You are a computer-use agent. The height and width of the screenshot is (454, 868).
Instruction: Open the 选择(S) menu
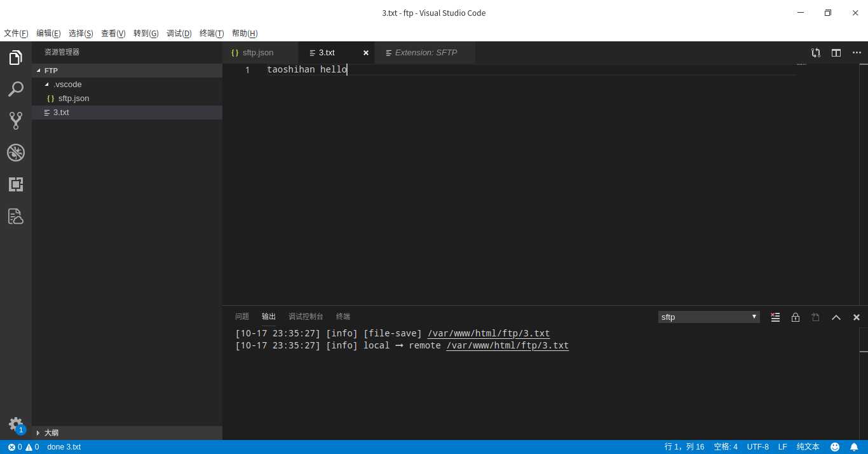pyautogui.click(x=81, y=33)
